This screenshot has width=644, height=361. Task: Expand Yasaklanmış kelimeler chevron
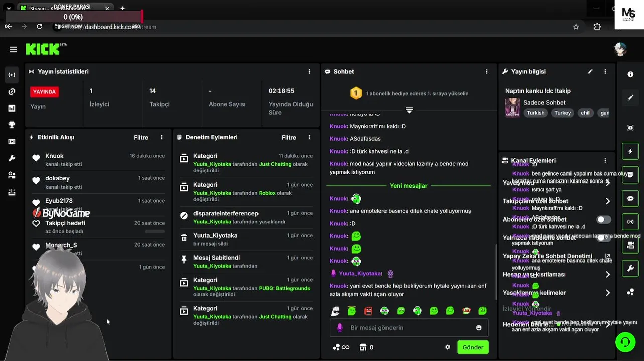[608, 293]
